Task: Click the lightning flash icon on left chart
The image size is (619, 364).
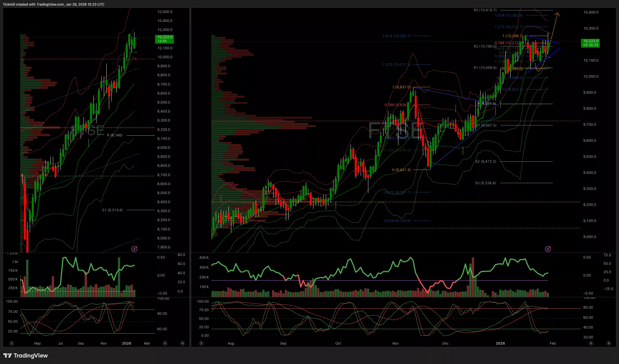Action: pos(134,249)
